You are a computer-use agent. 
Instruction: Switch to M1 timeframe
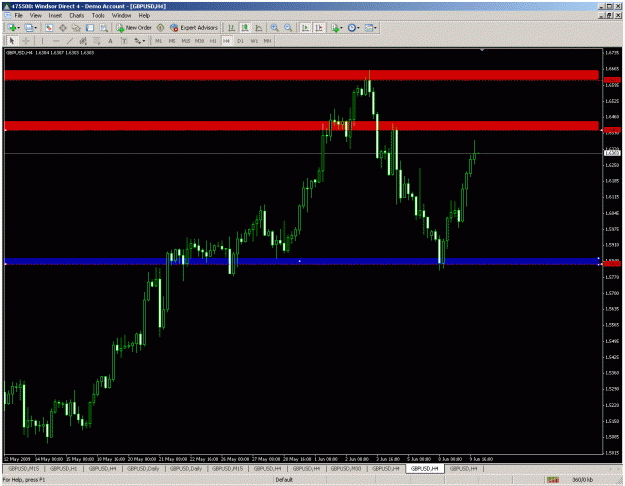click(x=158, y=41)
